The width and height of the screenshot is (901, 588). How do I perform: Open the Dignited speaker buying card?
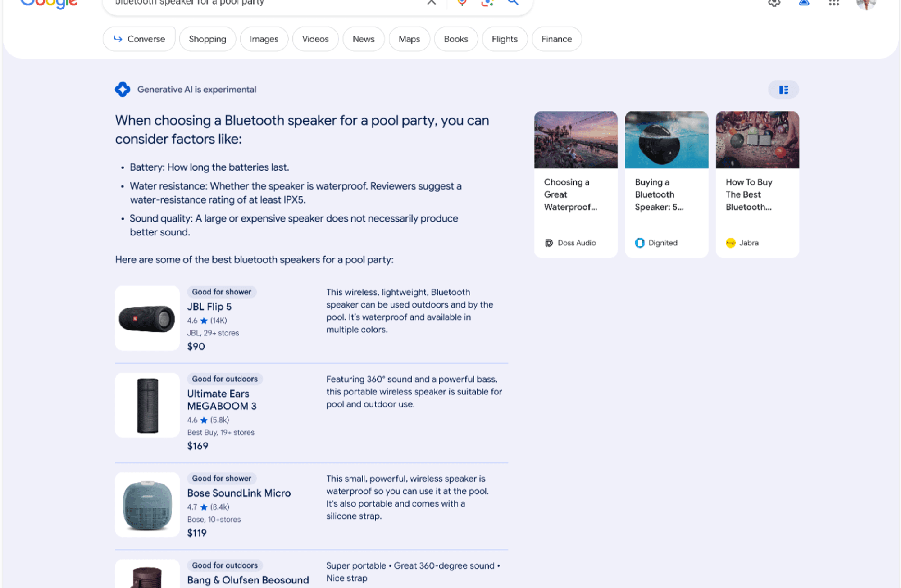[x=666, y=184]
